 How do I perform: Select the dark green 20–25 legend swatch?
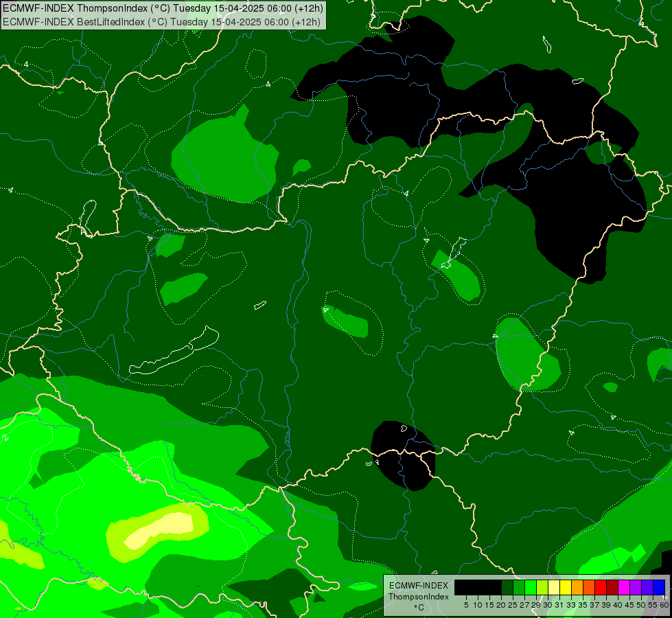[507, 588]
